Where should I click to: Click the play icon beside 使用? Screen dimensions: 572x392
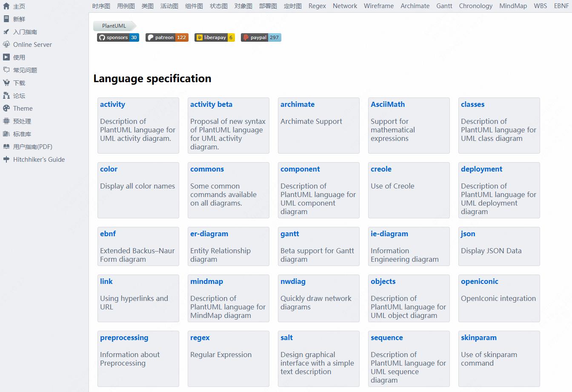click(6, 57)
